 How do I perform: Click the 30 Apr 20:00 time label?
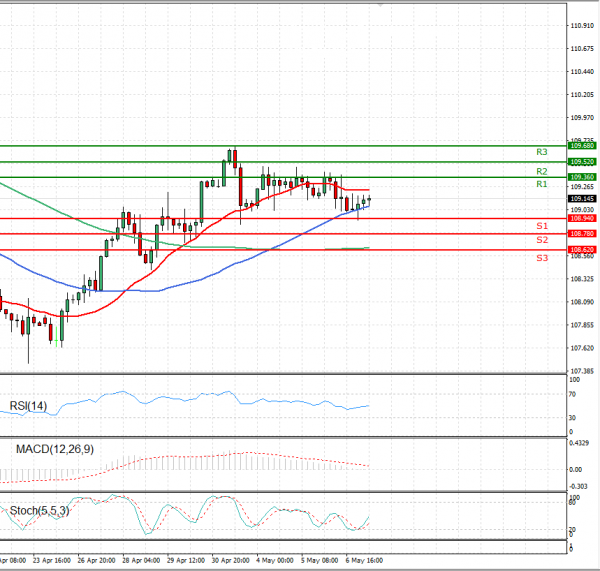(x=230, y=560)
